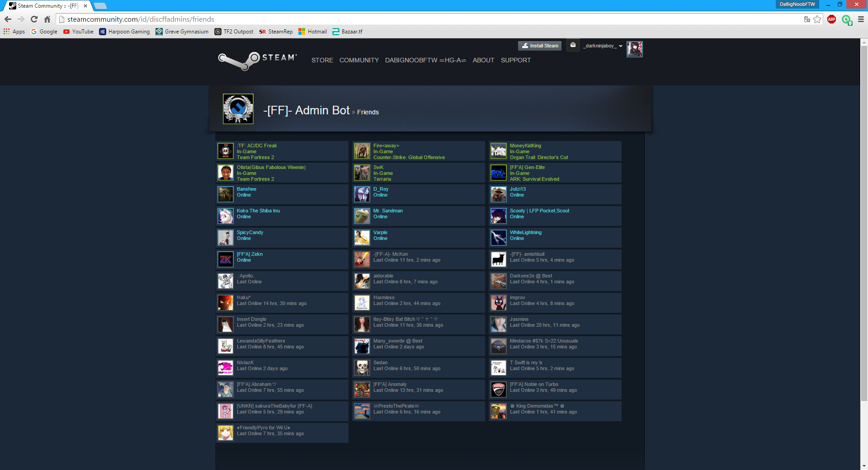Open Olista(Gibus Fabolous Weenie) avatar
The image size is (868, 470).
pyautogui.click(x=226, y=173)
